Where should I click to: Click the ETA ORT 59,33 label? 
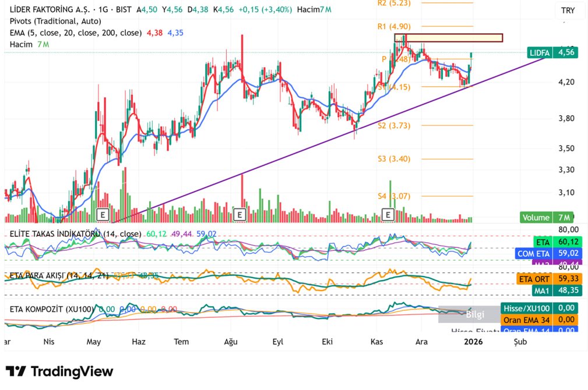coord(549,279)
